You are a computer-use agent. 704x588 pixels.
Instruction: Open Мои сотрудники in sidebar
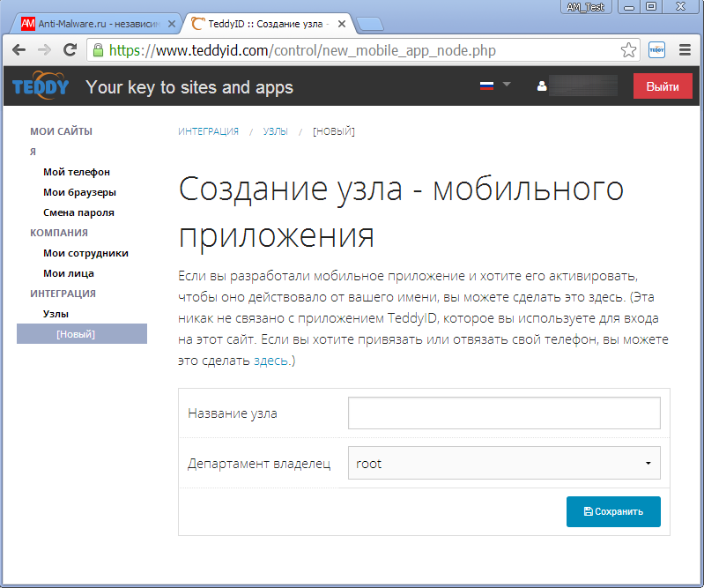tap(85, 253)
